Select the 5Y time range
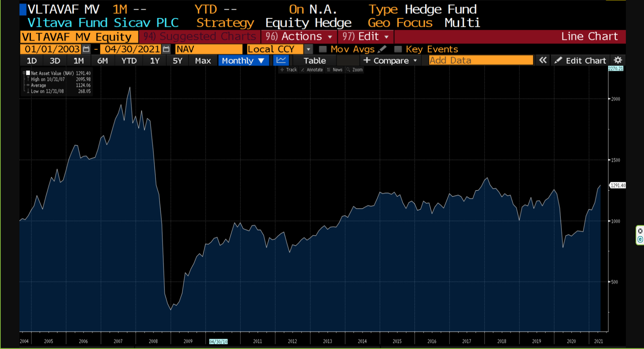Viewport: 644px width, 349px height. [x=177, y=61]
